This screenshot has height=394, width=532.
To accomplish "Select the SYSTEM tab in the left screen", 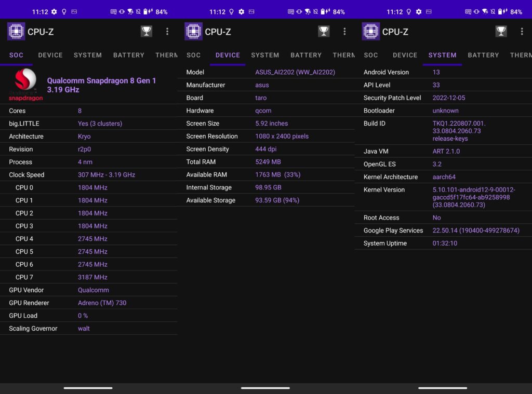I will [88, 55].
